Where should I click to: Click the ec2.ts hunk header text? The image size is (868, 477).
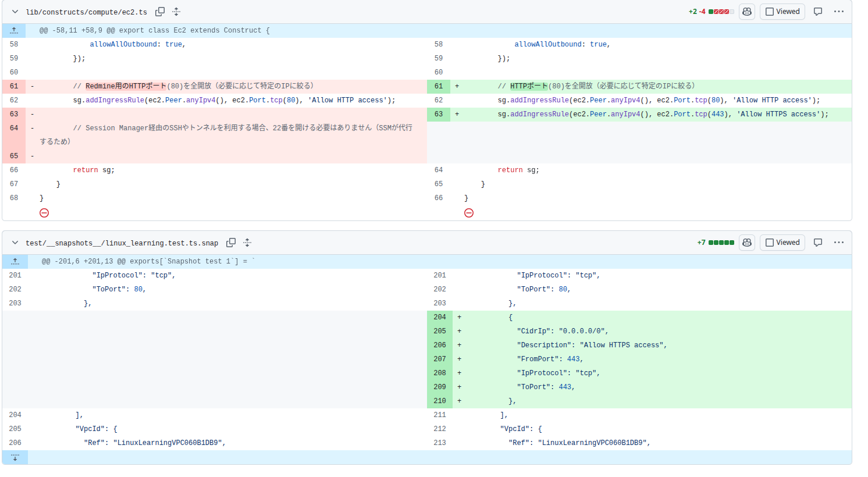pyautogui.click(x=155, y=30)
